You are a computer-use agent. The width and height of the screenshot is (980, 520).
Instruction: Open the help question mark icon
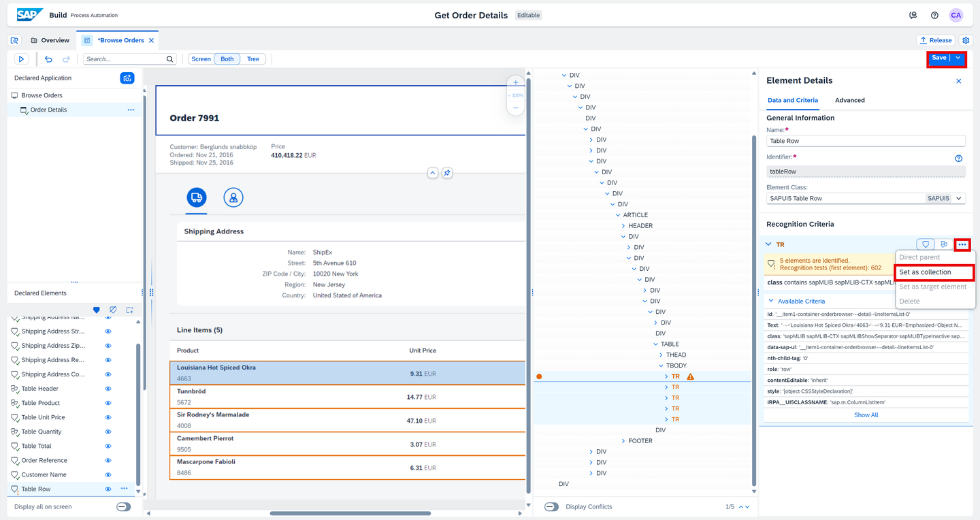coord(934,15)
